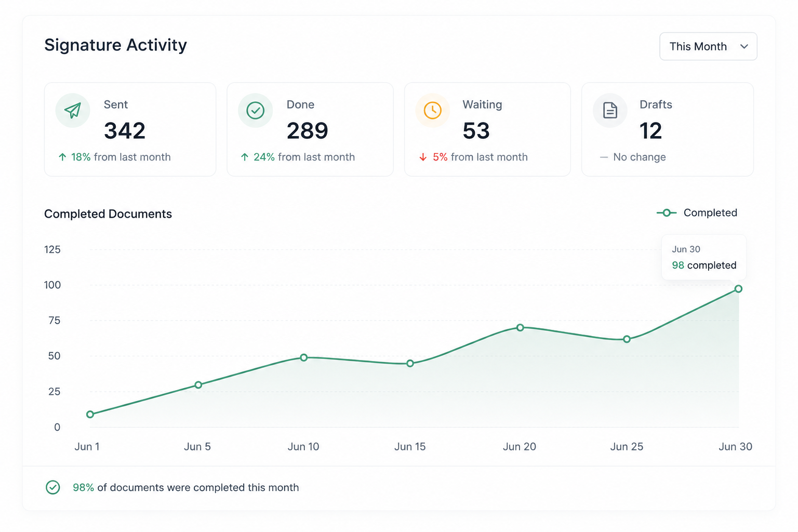Click the dash icon beside No change

point(604,157)
